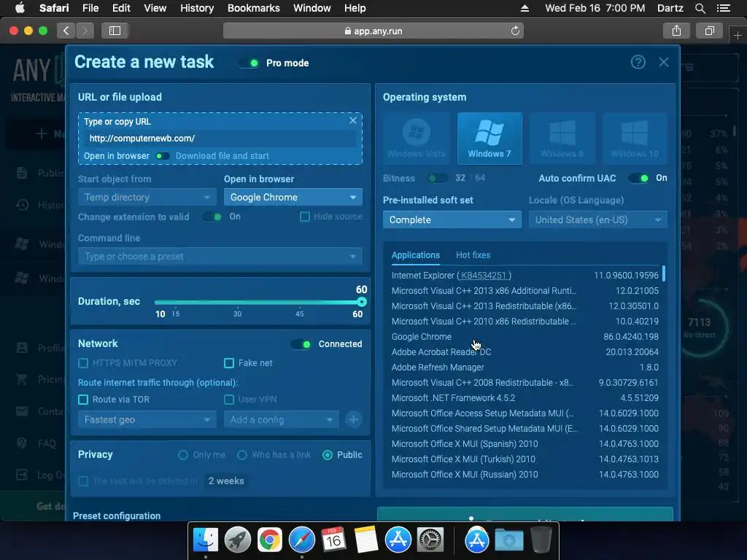This screenshot has width=747, height=560.
Task: Open the help question mark icon
Action: (638, 62)
